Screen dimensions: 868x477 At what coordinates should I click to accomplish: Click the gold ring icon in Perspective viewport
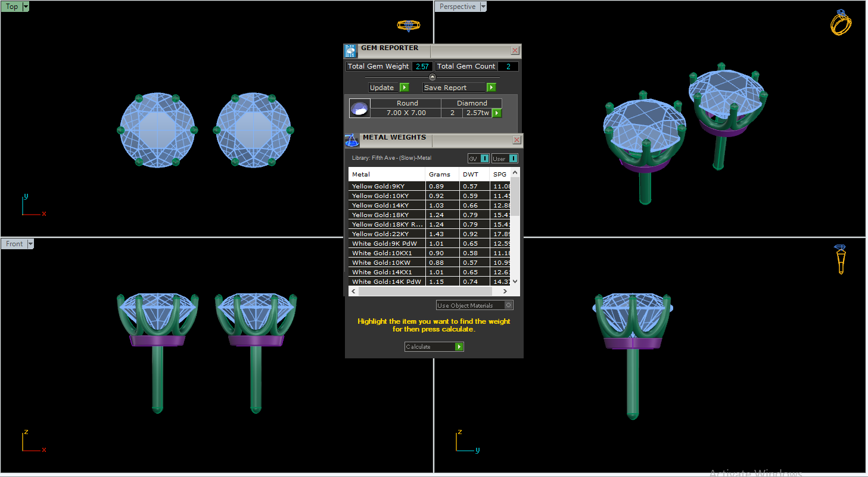pos(841,23)
